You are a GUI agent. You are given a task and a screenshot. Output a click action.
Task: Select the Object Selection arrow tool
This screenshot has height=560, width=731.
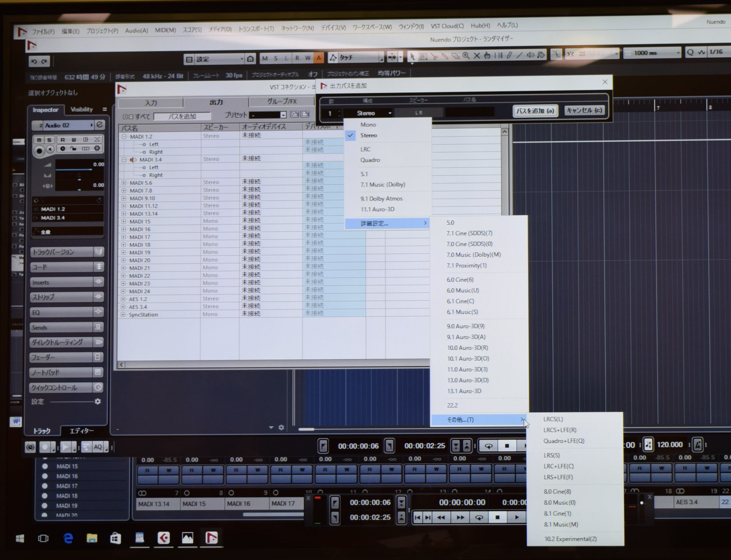412,56
